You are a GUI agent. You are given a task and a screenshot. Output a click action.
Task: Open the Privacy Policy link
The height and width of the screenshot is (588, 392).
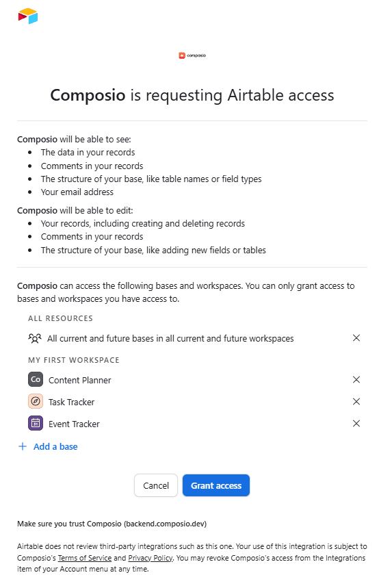[x=151, y=558]
